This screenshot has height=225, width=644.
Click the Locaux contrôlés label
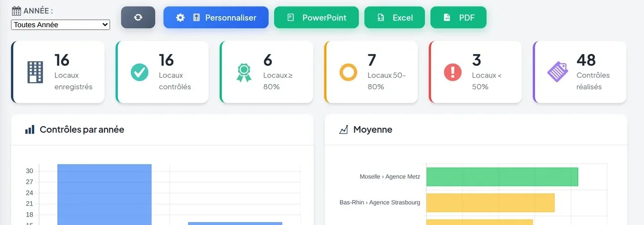(x=175, y=81)
